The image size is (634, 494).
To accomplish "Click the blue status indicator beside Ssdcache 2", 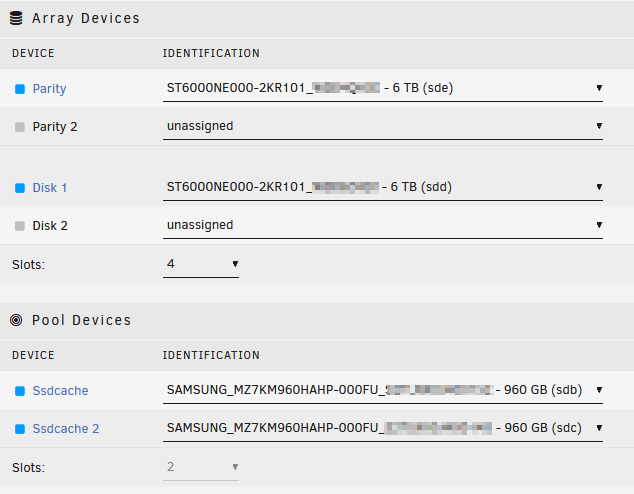I will 20,429.
